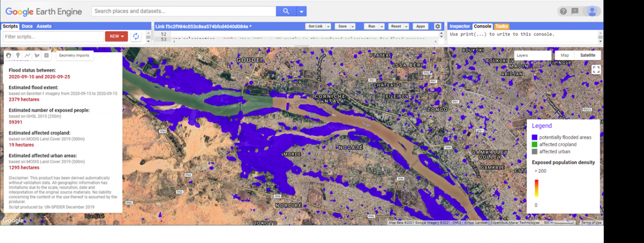Toggle fullscreen map view
644x243 pixels.
coord(596,70)
